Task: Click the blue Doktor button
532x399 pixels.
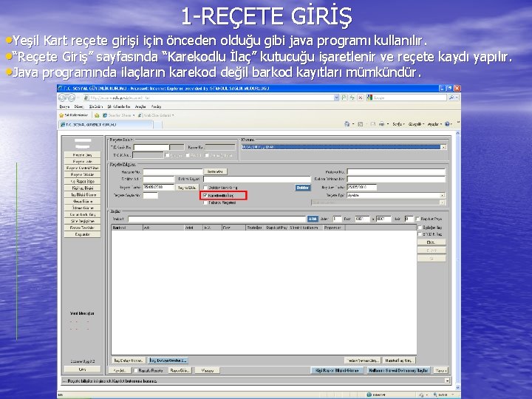Action: click(x=303, y=188)
